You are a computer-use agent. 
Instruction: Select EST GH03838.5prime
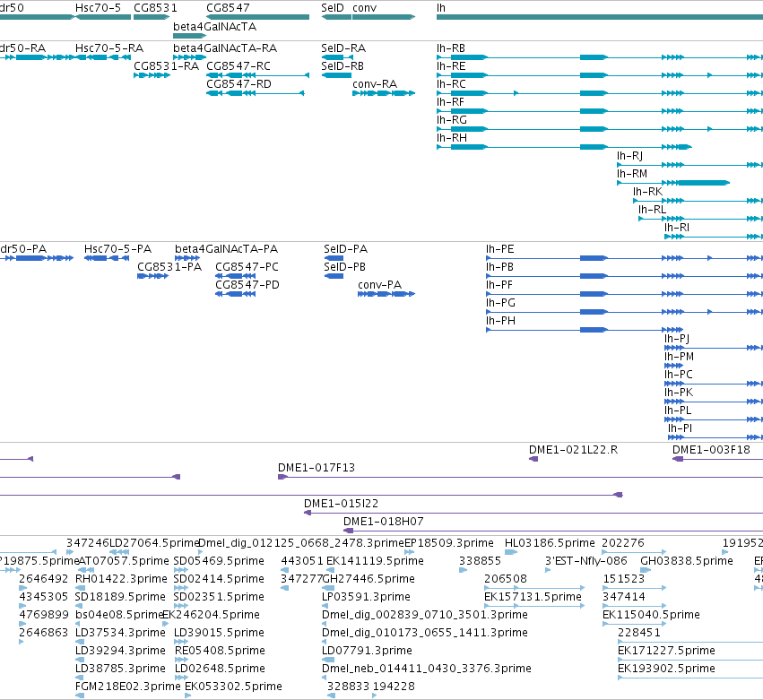(687, 561)
